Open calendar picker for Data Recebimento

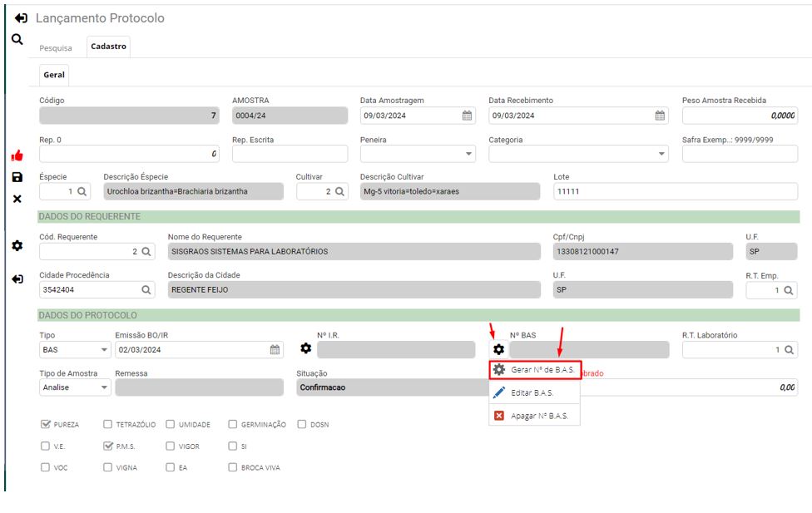coord(660,116)
